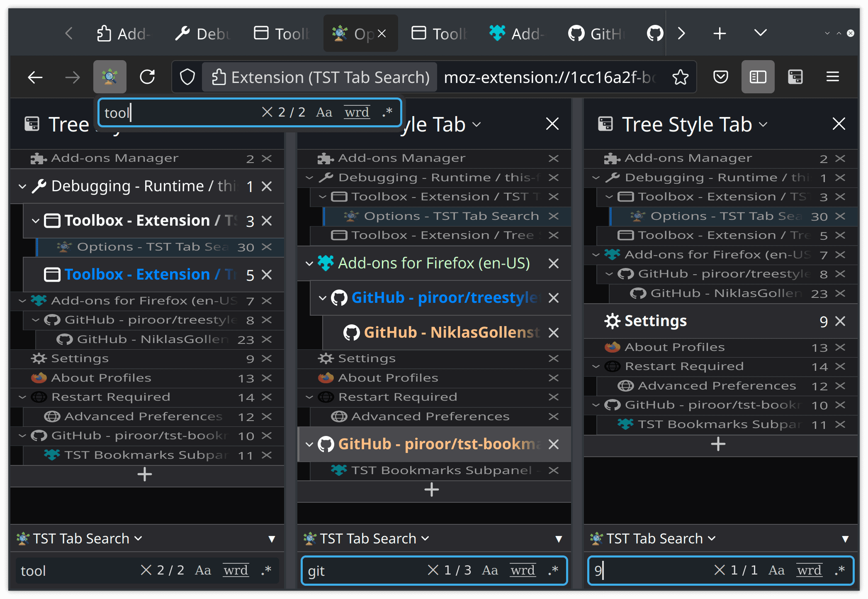This screenshot has height=599, width=868.
Task: Click the TST Tab Search toolbar icon
Action: click(x=109, y=77)
